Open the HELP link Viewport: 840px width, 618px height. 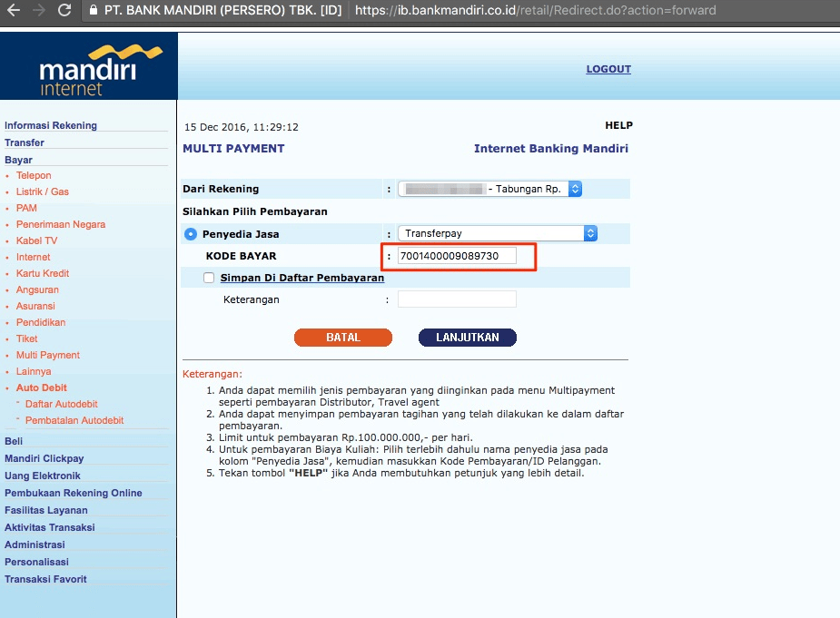[618, 125]
